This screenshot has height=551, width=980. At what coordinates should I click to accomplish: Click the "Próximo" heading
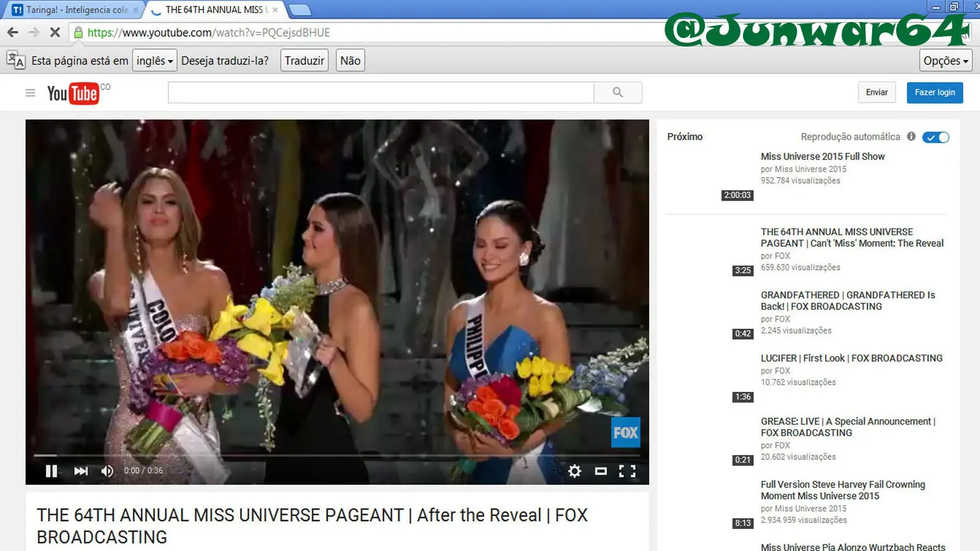click(685, 137)
